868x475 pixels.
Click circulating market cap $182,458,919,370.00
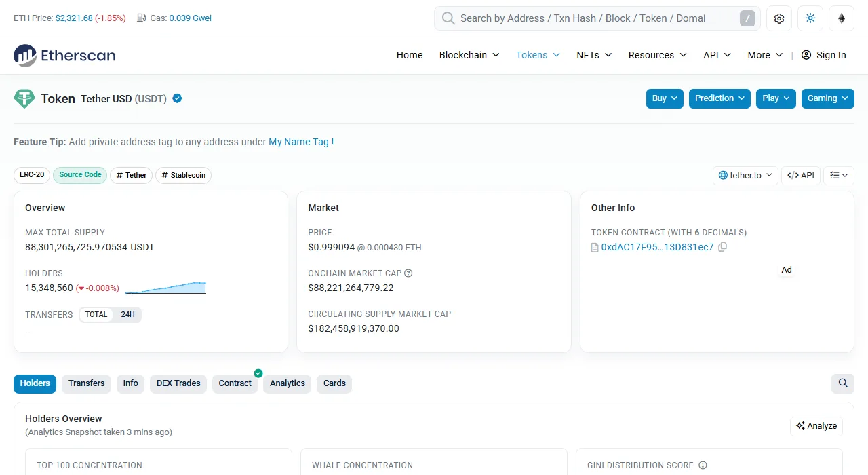coord(353,328)
